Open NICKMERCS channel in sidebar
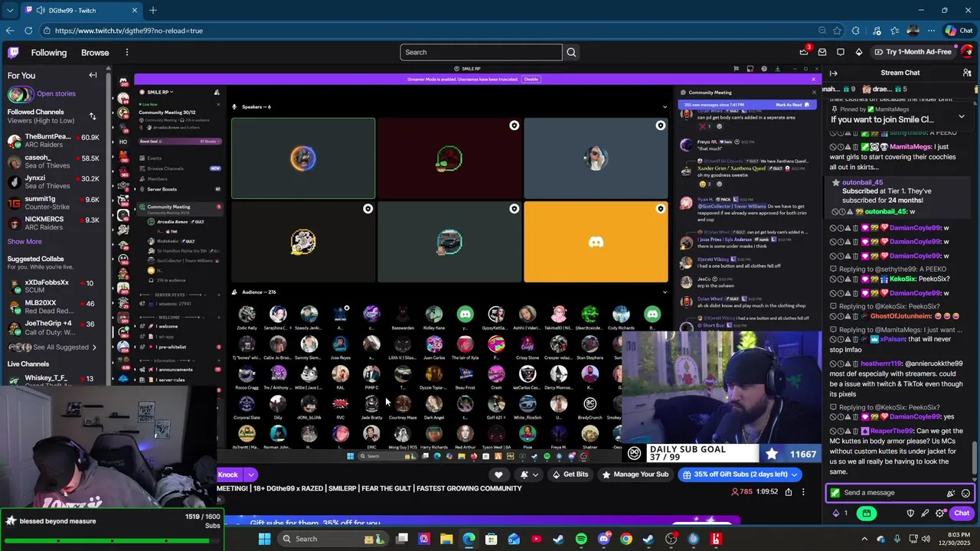Viewport: 980px width, 551px height. [x=54, y=223]
